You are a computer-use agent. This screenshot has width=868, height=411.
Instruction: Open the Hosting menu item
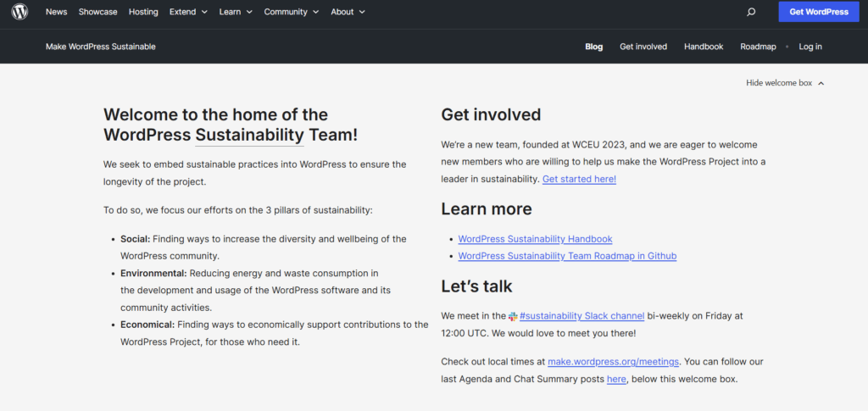click(x=143, y=12)
